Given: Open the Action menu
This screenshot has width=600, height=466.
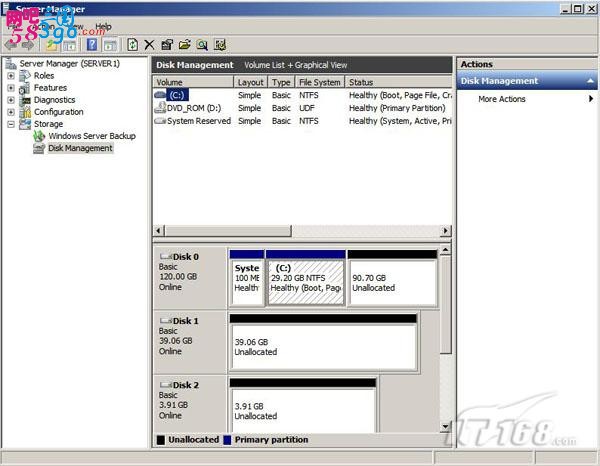Looking at the screenshot, I should click(x=43, y=27).
